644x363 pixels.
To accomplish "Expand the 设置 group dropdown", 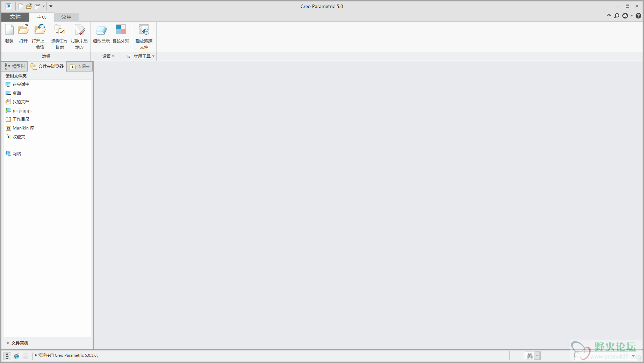I will pos(108,56).
